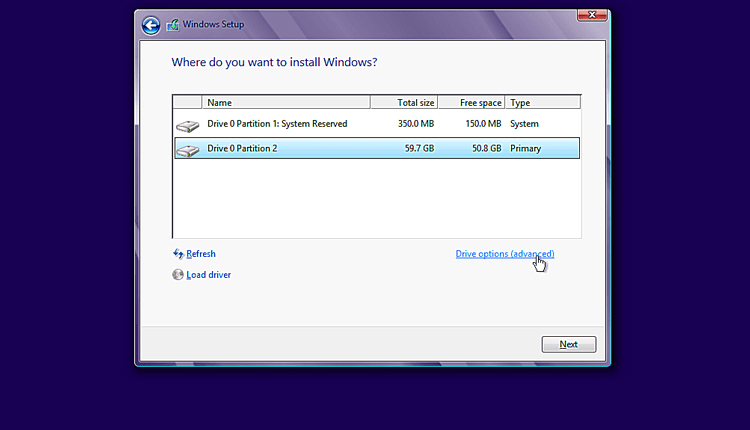Image resolution: width=750 pixels, height=430 pixels.
Task: Click the 59.7 GB total size value
Action: [419, 149]
